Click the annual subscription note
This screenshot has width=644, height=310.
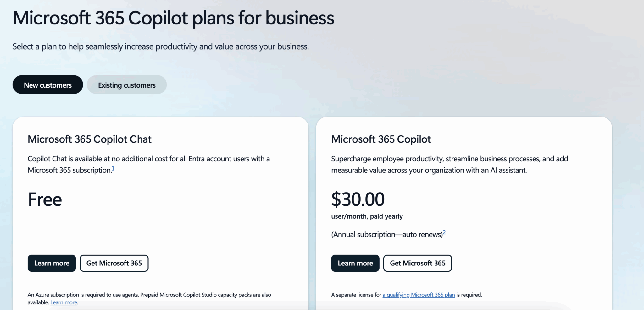point(387,234)
